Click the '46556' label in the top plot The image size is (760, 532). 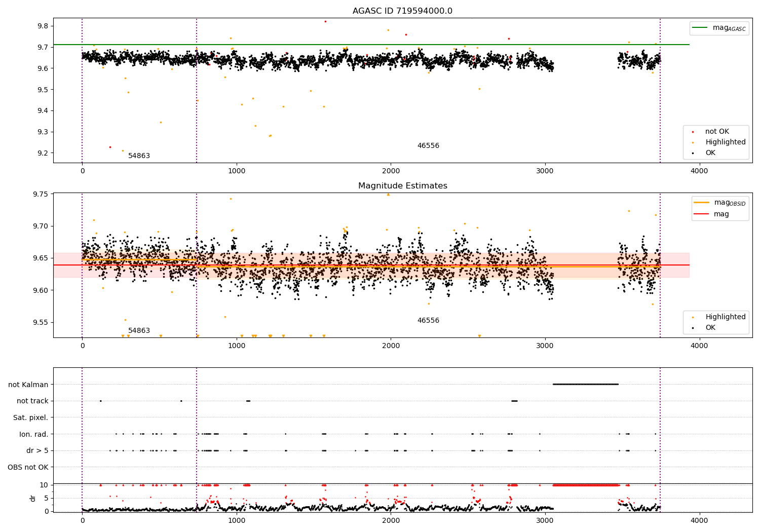[x=428, y=146]
